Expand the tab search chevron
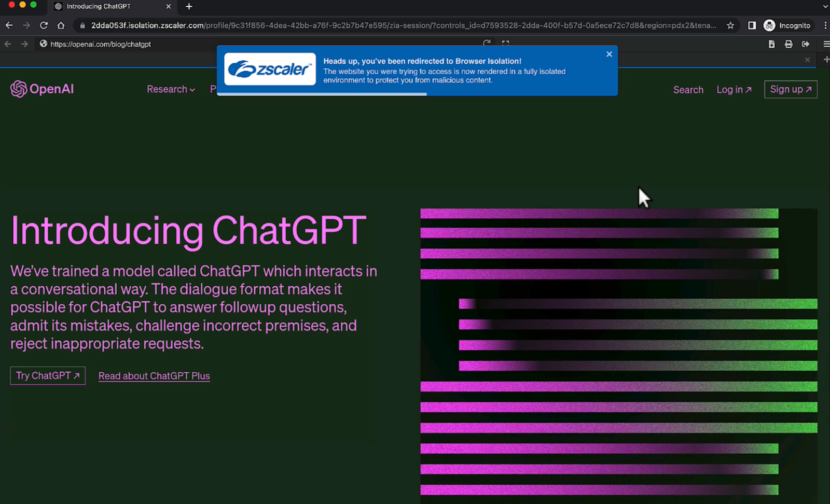830x504 pixels. point(825,7)
